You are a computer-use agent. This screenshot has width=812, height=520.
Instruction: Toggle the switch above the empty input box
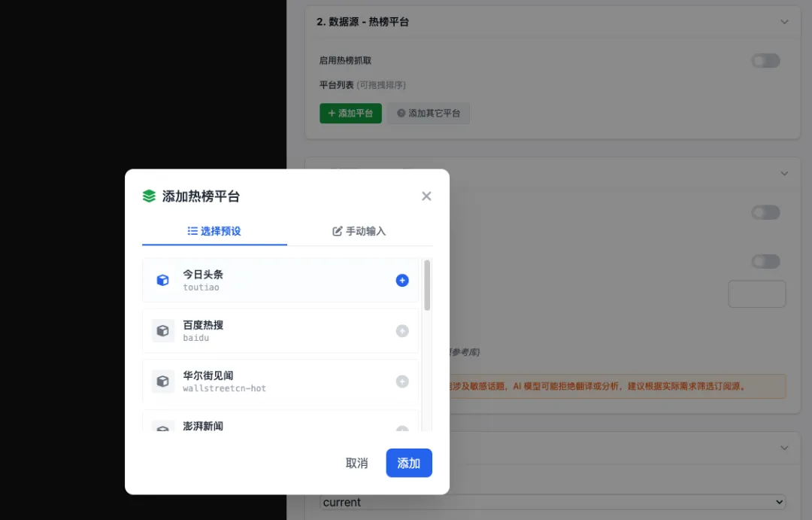coord(765,261)
